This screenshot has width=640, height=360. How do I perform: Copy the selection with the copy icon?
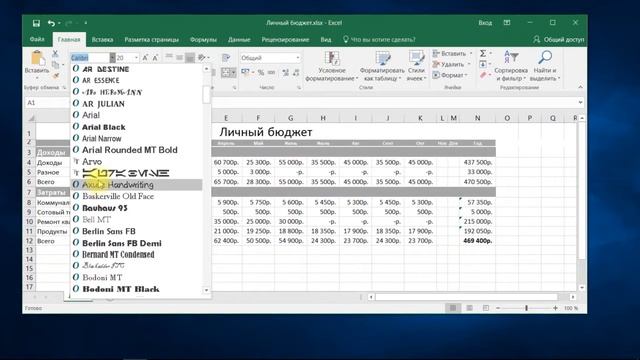(x=55, y=64)
